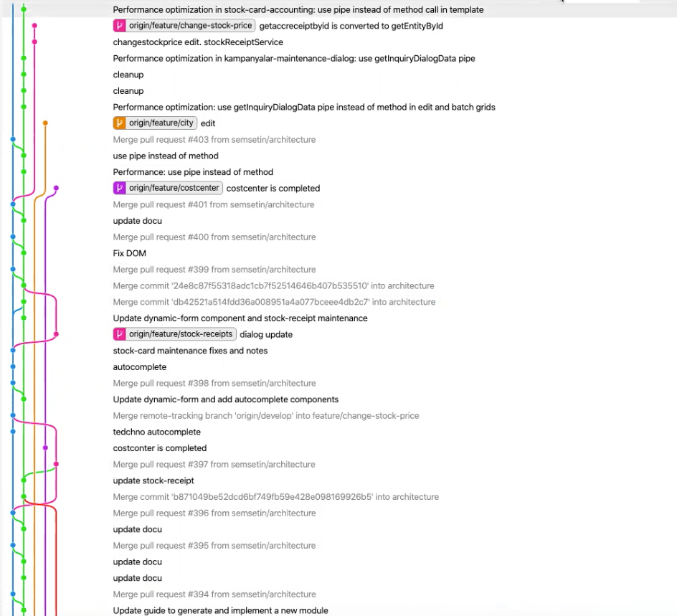This screenshot has width=677, height=616.
Task: Click the pink branch icon for stock-receipts
Action: (x=119, y=334)
